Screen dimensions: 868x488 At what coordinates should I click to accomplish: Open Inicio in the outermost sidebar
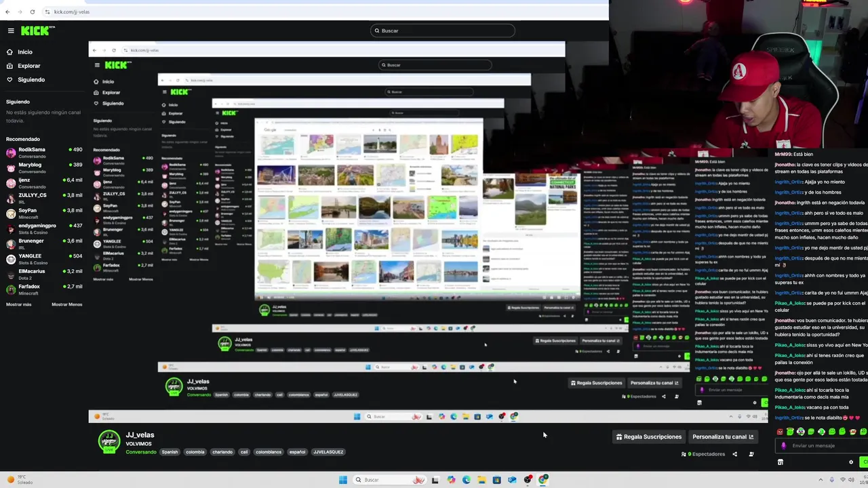[19, 52]
